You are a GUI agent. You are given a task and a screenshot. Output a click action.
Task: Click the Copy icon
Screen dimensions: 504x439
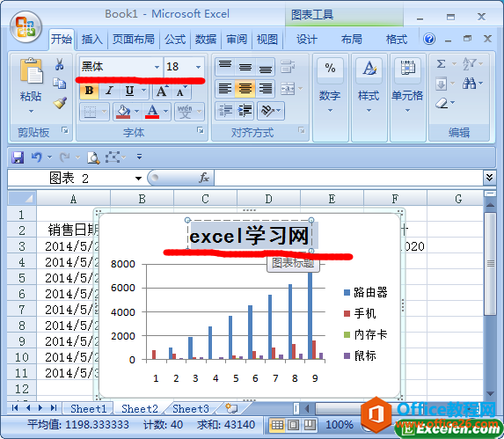point(60,83)
